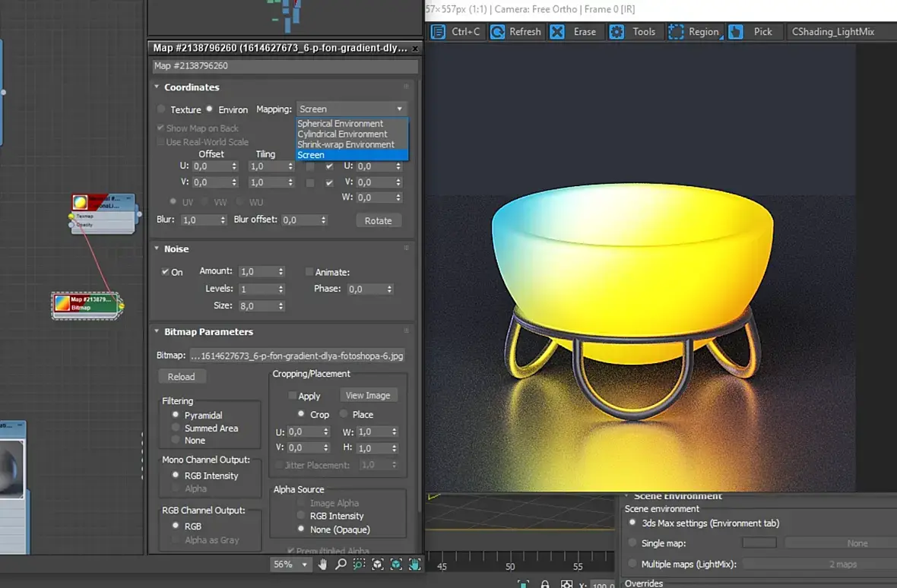Open the zoom percentage dropdown
Image resolution: width=897 pixels, height=588 pixels.
click(x=305, y=564)
